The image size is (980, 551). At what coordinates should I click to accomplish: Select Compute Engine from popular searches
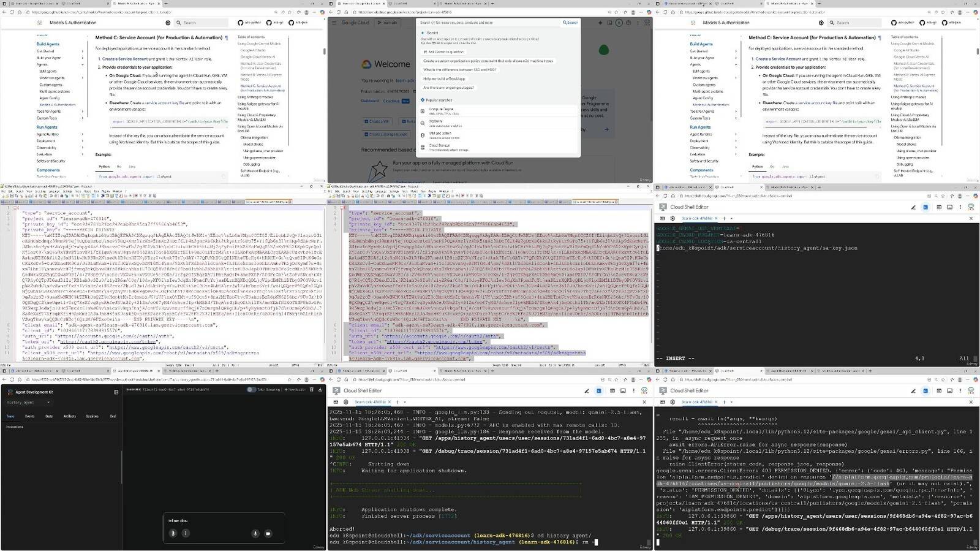[499, 110]
